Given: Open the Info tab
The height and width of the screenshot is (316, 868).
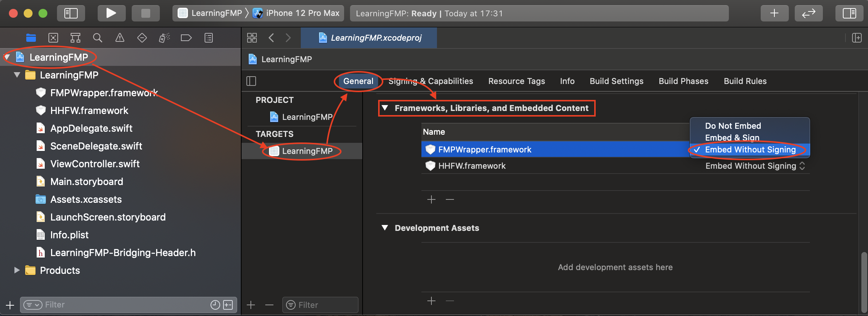Looking at the screenshot, I should point(567,81).
